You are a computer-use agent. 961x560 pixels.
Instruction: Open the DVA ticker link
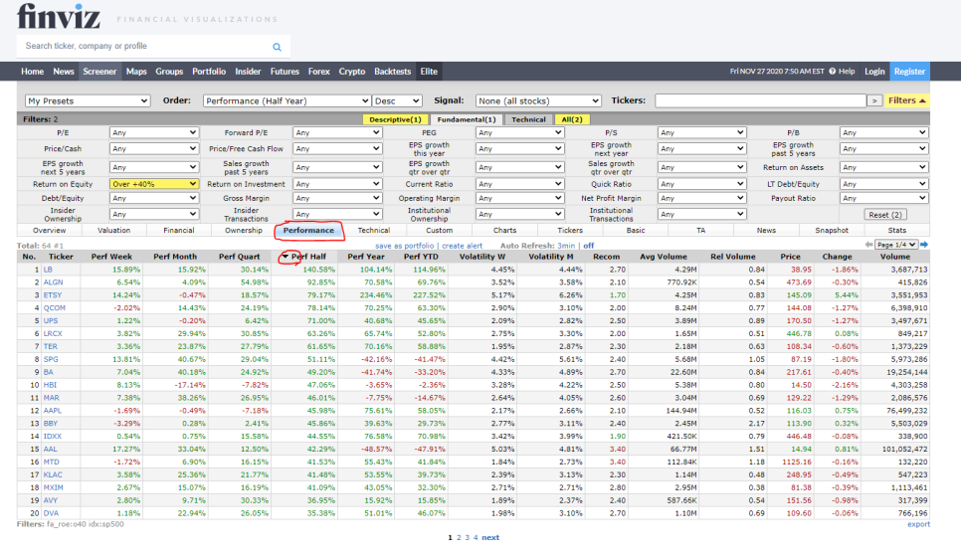click(x=51, y=513)
